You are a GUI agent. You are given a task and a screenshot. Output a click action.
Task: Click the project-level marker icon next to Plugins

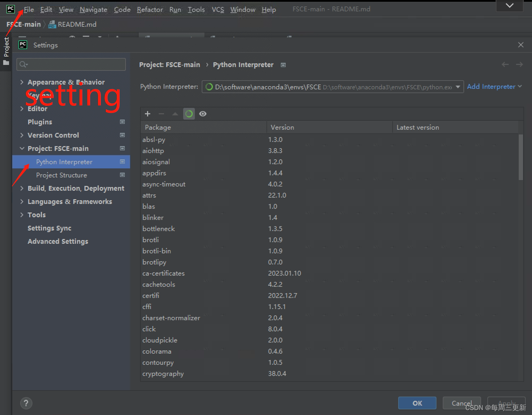[x=122, y=122]
